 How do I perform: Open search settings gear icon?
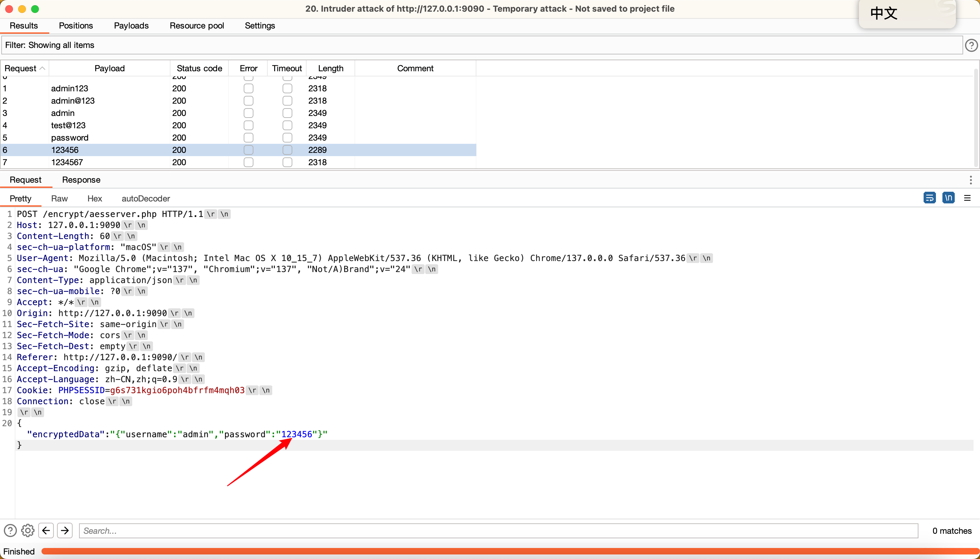coord(28,530)
